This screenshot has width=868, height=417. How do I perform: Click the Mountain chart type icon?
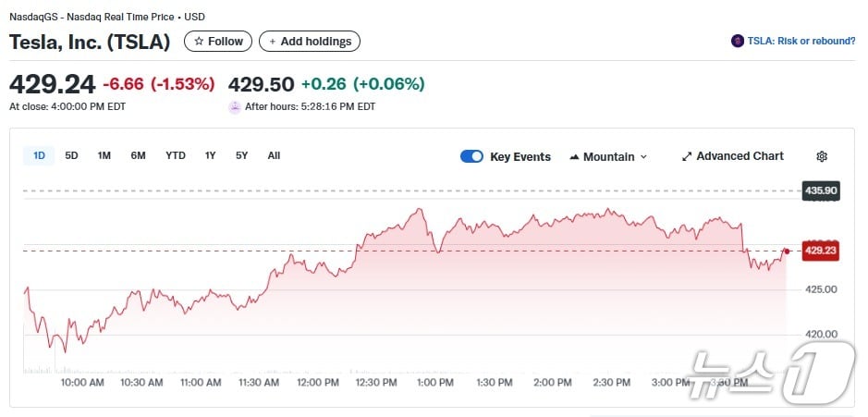[x=574, y=156]
